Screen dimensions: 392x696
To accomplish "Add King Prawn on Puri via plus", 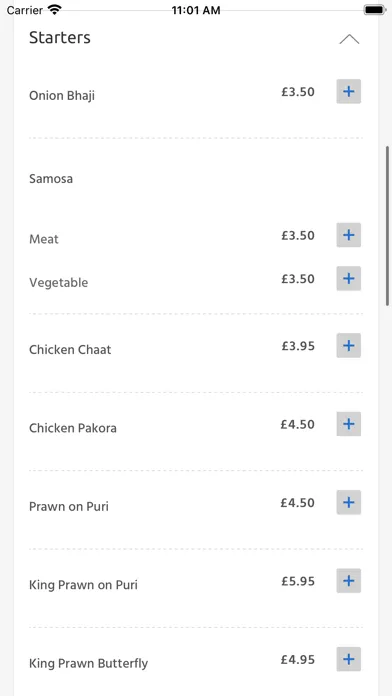I will [348, 581].
